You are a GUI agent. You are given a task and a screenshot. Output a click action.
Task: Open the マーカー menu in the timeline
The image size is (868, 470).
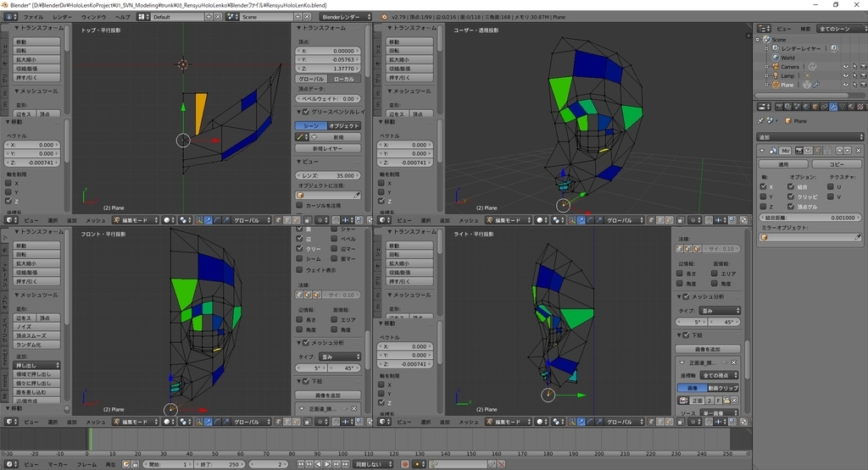(58, 464)
